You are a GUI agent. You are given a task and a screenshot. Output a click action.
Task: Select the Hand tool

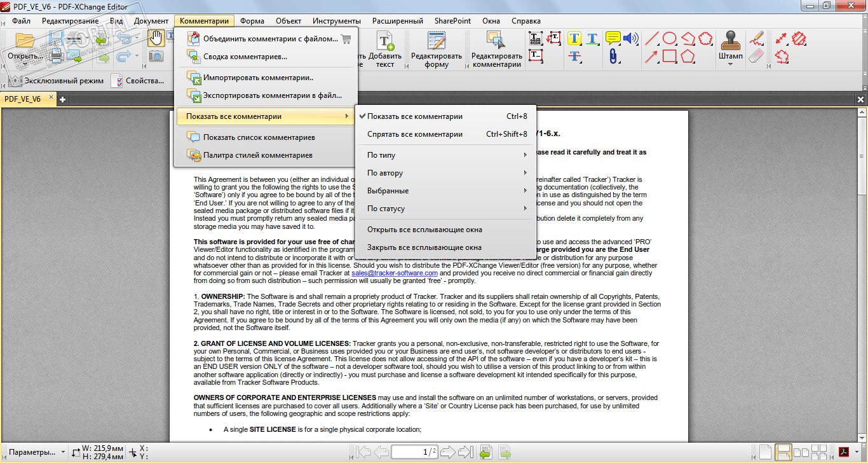[156, 38]
